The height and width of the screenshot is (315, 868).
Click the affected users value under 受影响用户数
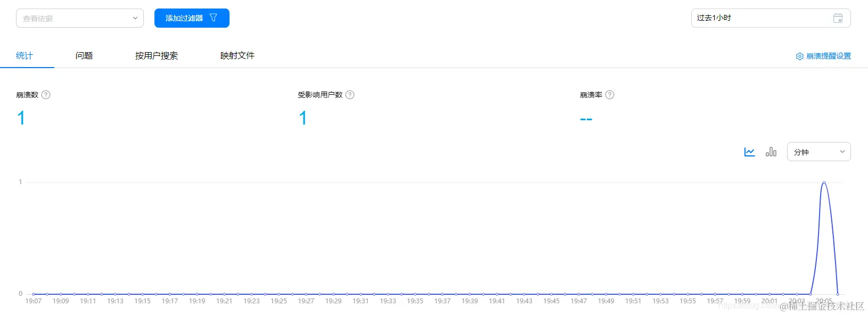[303, 118]
